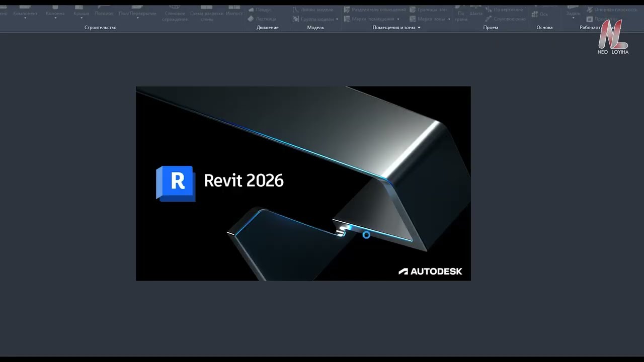Select the Разделитель помещений tool
The height and width of the screenshot is (362, 644).
[x=375, y=10]
